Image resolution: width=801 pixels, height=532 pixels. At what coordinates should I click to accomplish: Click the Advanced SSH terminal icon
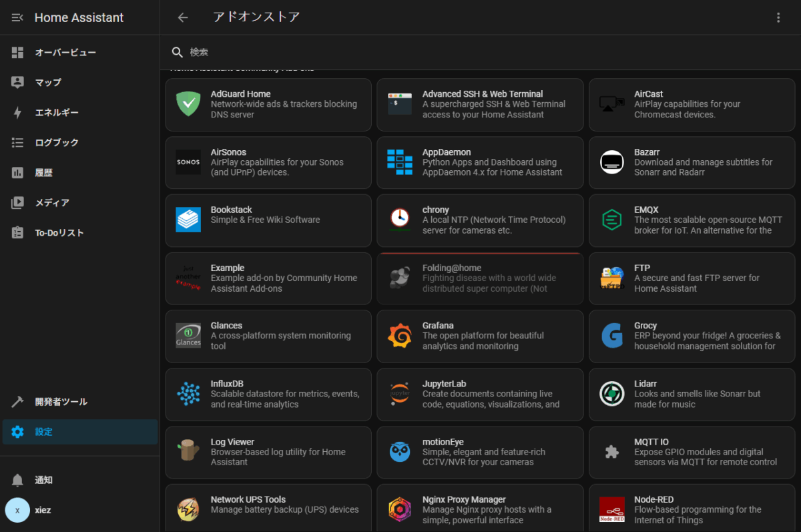coord(400,104)
